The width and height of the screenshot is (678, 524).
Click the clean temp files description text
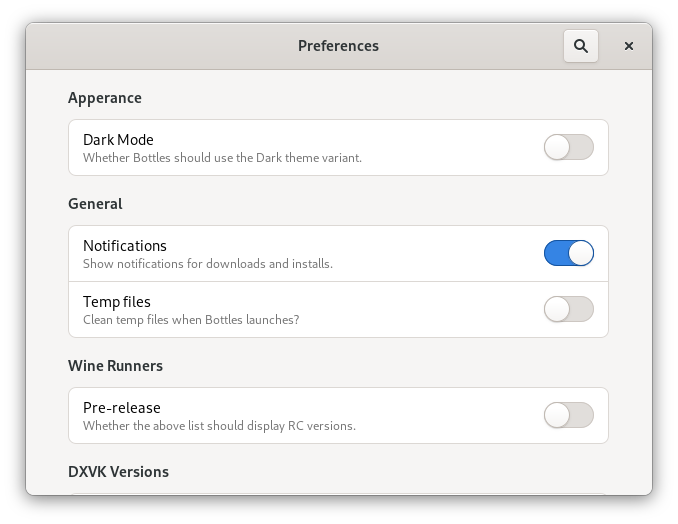[191, 320]
